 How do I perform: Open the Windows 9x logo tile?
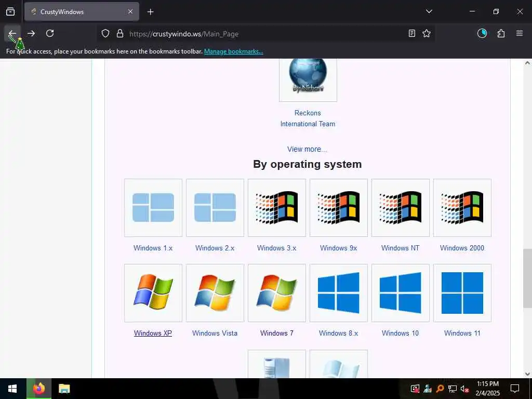pos(339,208)
